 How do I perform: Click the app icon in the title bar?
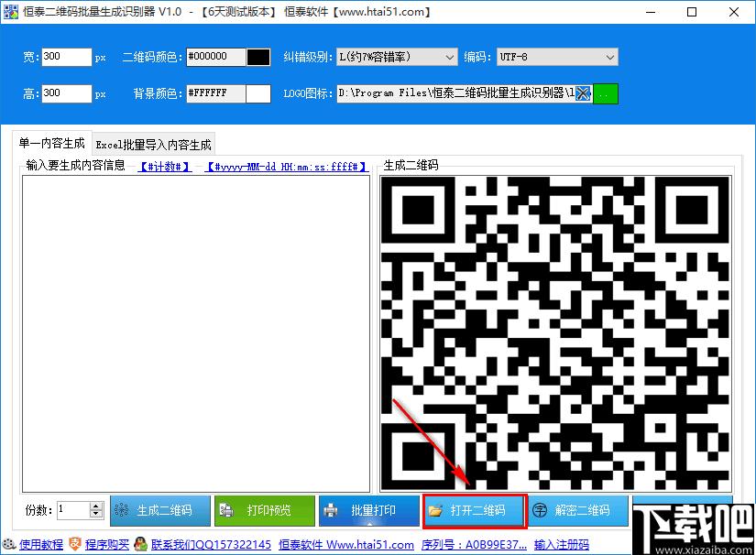click(11, 12)
